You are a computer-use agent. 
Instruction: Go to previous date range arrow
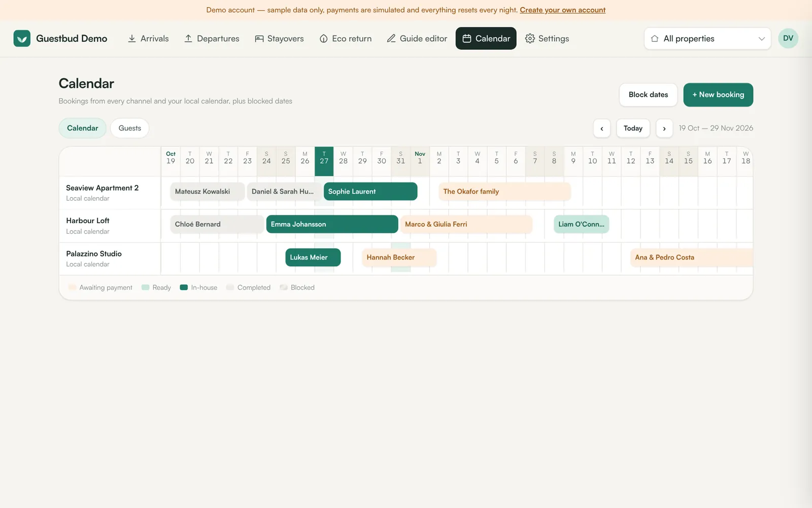coord(602,129)
